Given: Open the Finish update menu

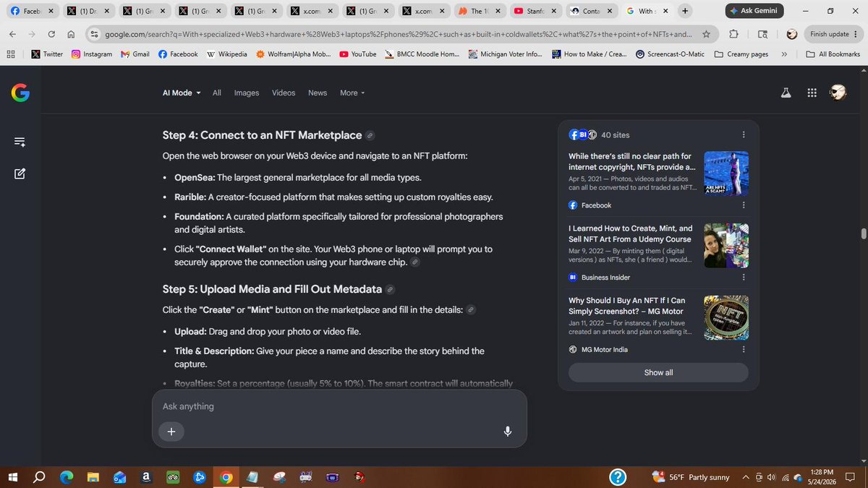Looking at the screenshot, I should 833,34.
